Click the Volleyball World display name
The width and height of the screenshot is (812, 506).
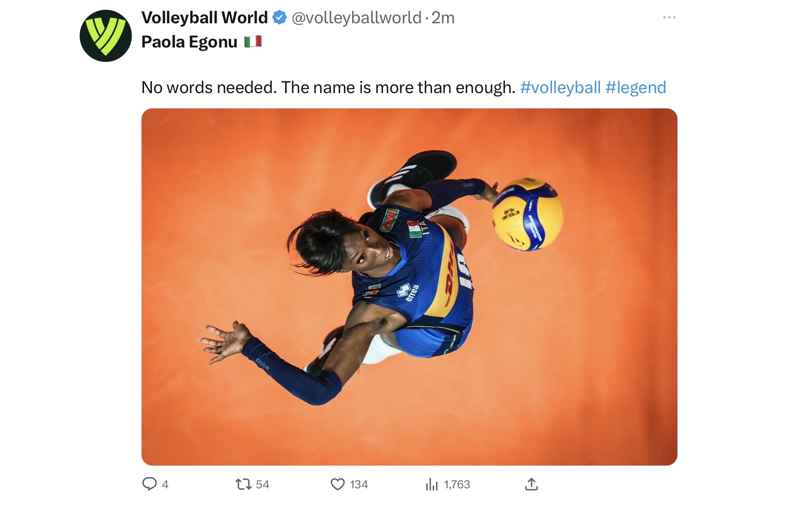[x=205, y=18]
